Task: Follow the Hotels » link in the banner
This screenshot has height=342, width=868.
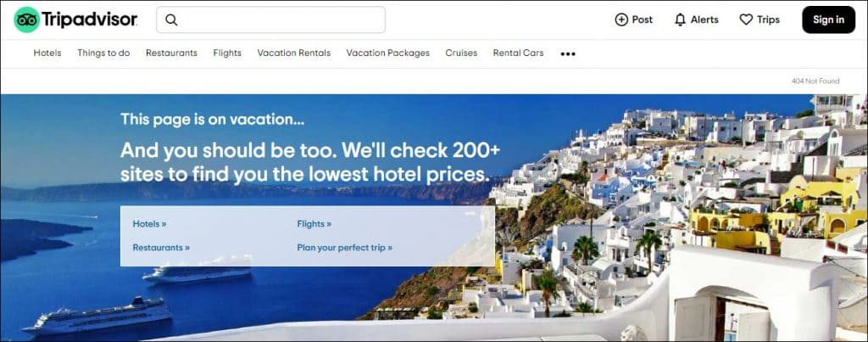Action: [149, 224]
